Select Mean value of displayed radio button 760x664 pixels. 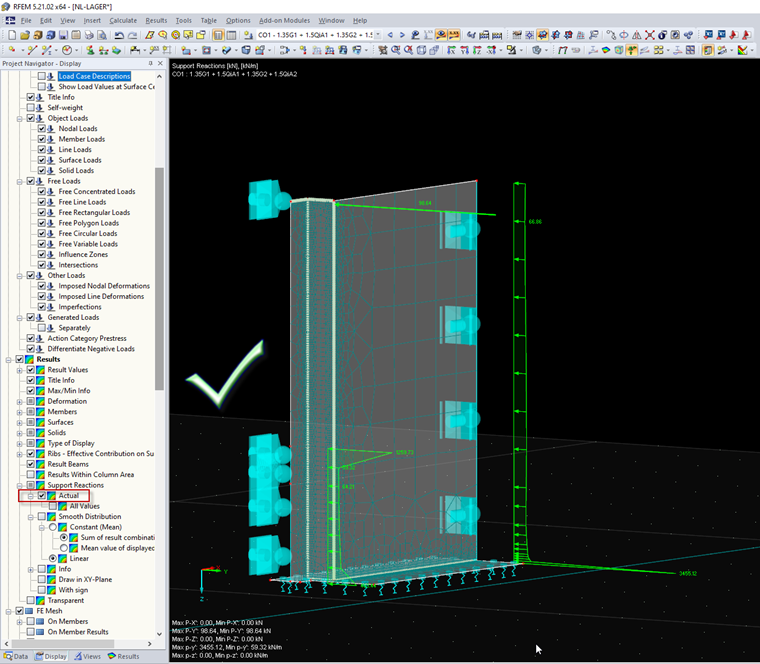63,548
